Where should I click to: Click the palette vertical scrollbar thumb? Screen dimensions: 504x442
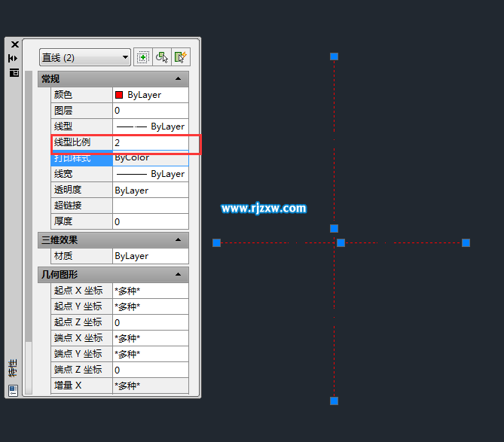29,206
